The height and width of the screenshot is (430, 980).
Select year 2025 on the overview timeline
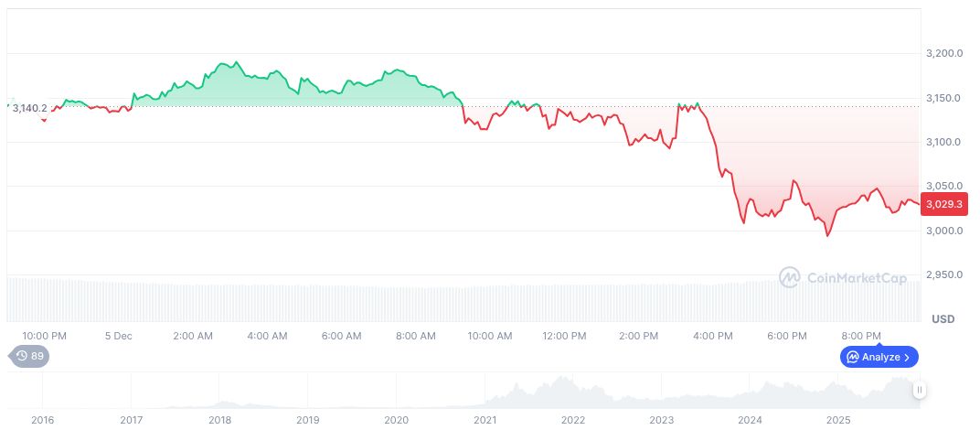point(838,420)
